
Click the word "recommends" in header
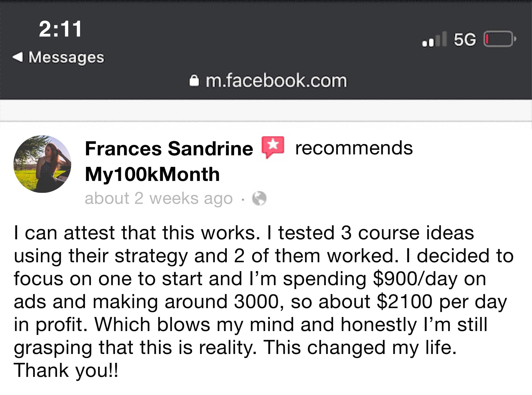pos(354,148)
